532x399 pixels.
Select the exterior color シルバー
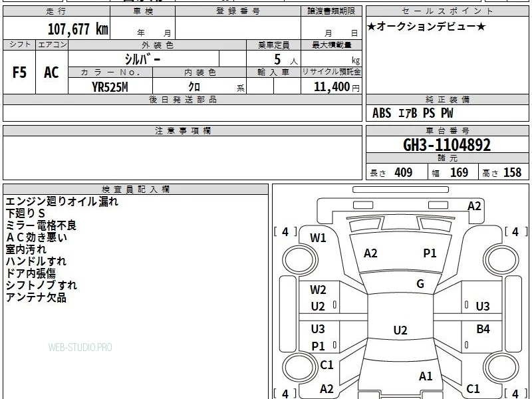pos(142,59)
